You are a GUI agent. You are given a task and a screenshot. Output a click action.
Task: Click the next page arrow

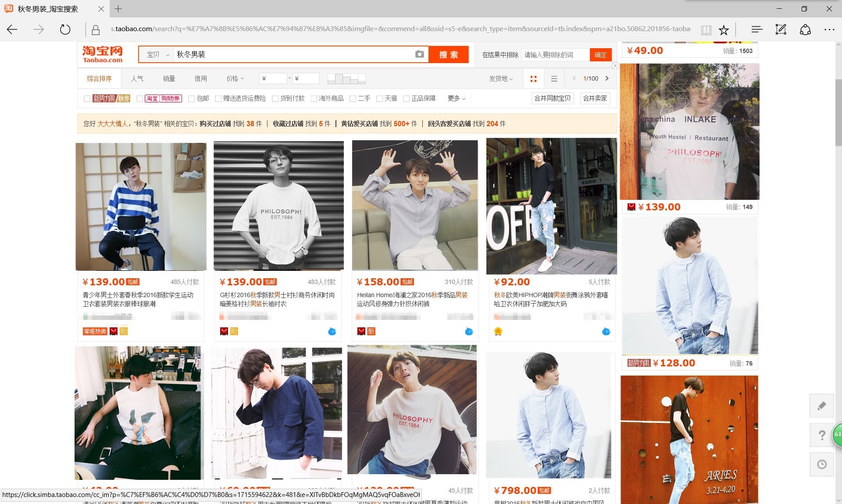[x=607, y=78]
